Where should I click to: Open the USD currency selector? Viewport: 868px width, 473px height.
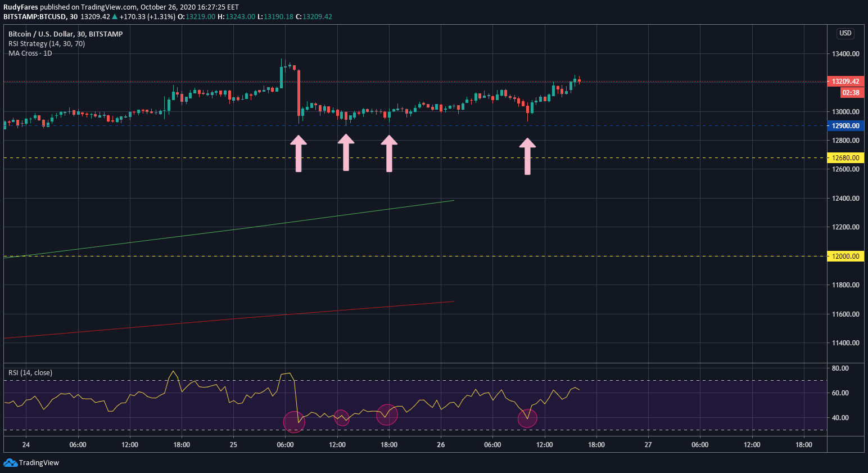[845, 33]
